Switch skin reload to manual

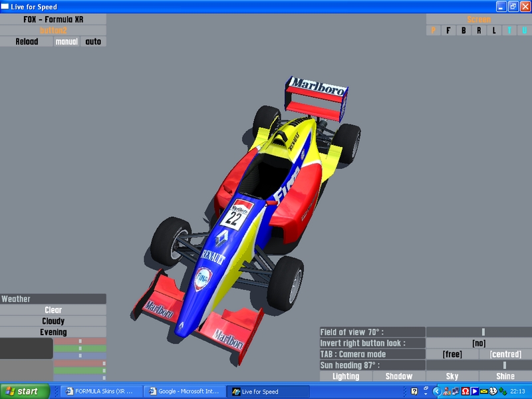pos(66,42)
